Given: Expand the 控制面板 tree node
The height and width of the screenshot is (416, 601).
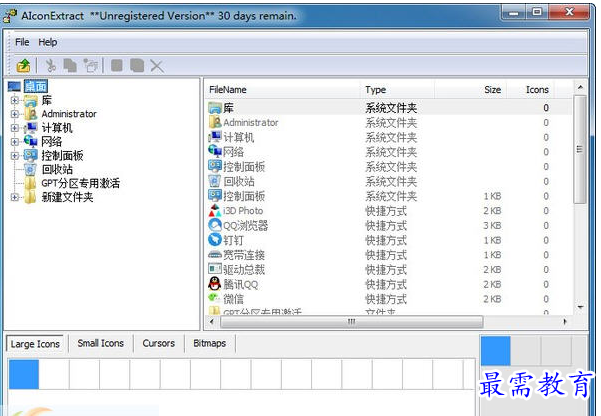Looking at the screenshot, I should click(15, 156).
